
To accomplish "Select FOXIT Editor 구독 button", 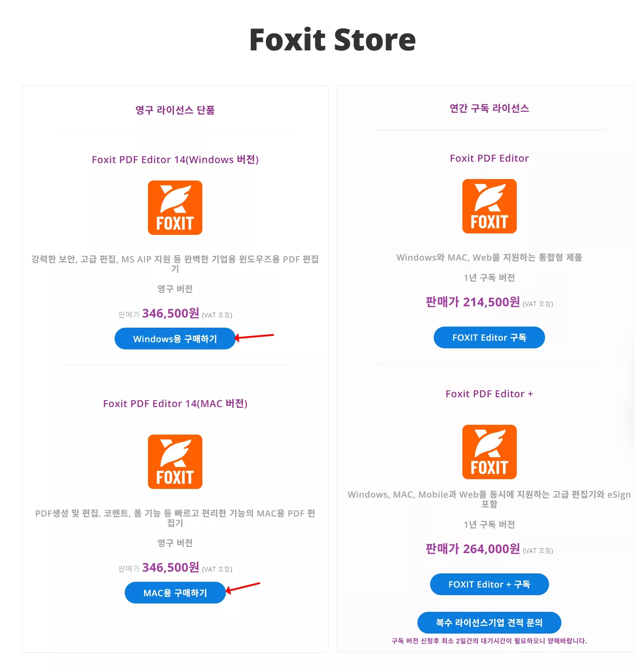I will (489, 337).
